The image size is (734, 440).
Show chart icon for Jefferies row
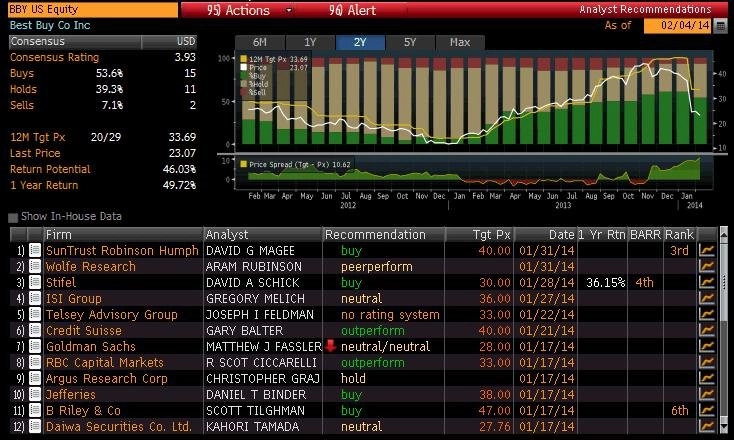coord(707,394)
